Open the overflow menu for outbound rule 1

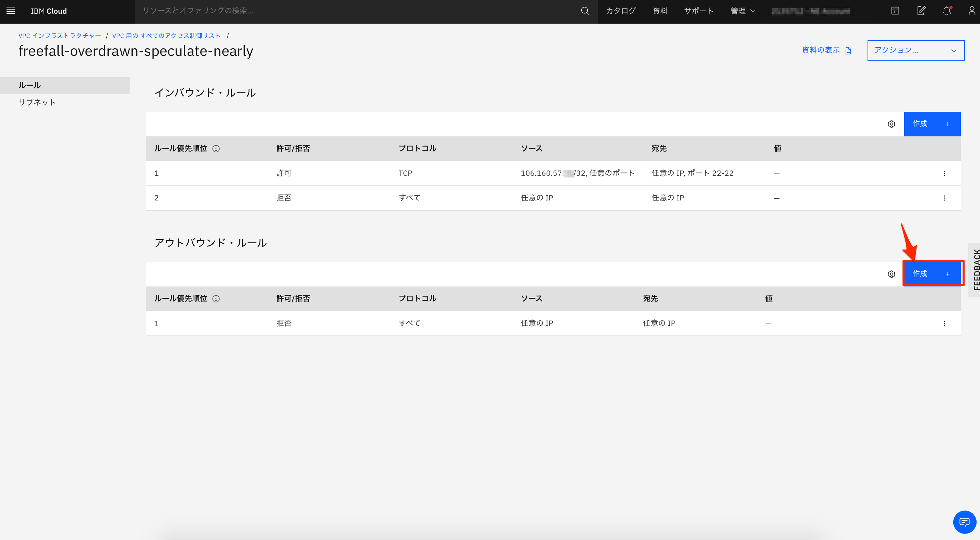pyautogui.click(x=944, y=323)
